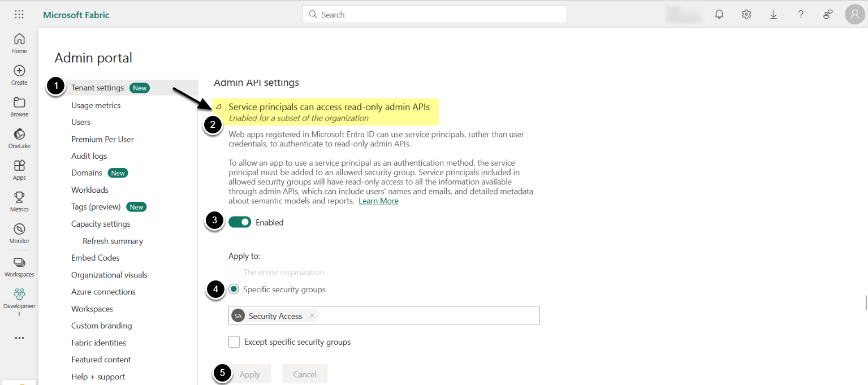Open the user account profile menu
868x385 pixels.
(x=854, y=15)
